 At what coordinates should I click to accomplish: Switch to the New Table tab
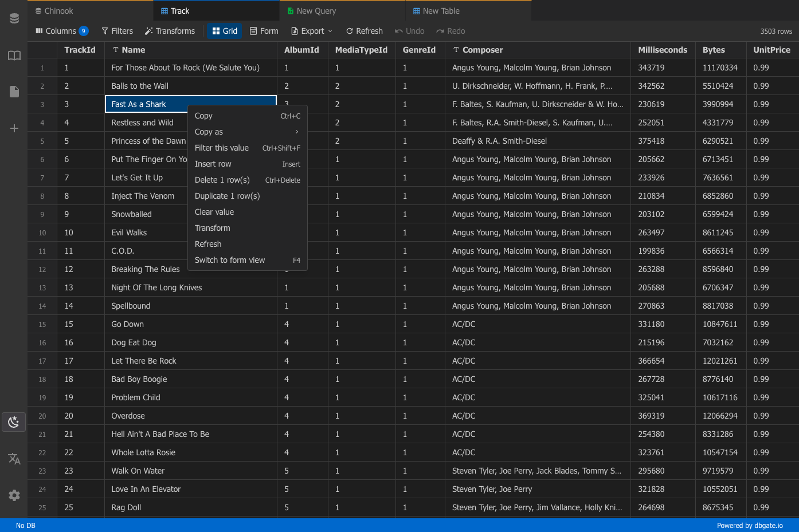click(469, 11)
